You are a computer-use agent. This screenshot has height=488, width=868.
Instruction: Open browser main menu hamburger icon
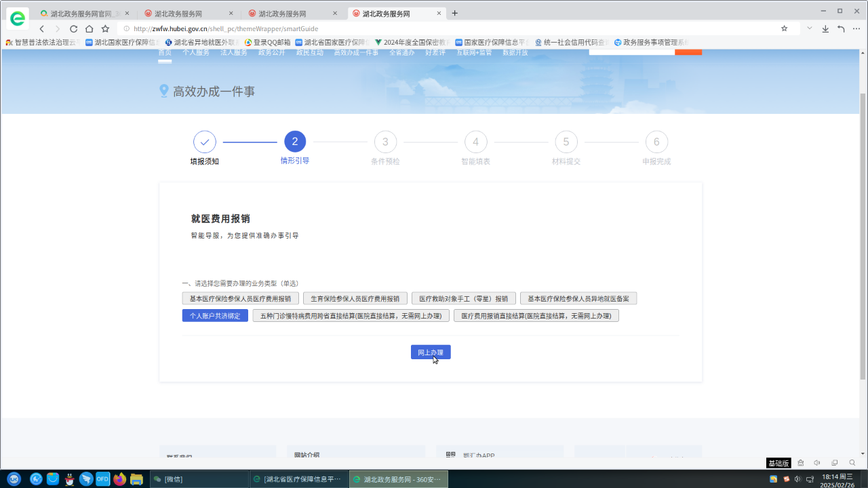pyautogui.click(x=857, y=28)
